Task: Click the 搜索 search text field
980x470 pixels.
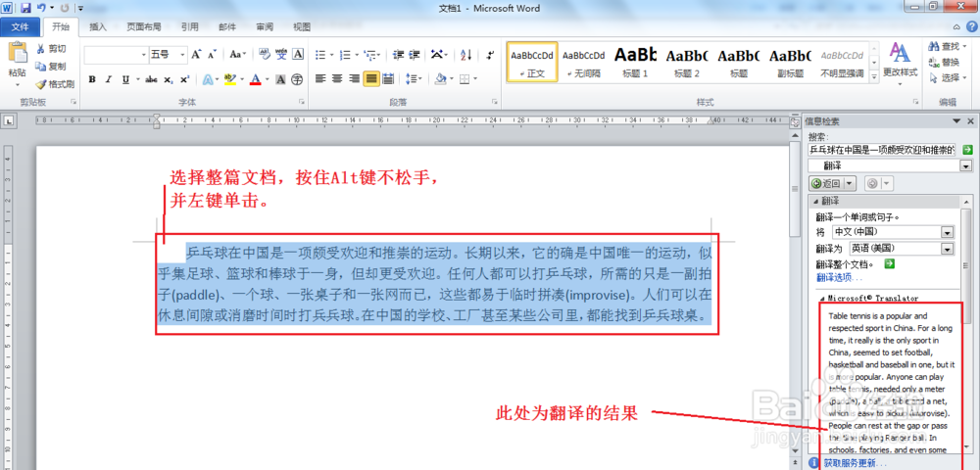Action: pos(882,150)
